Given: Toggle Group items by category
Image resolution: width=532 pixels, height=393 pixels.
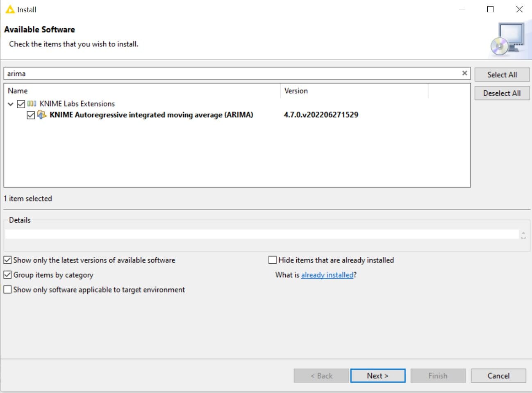Looking at the screenshot, I should pos(7,275).
